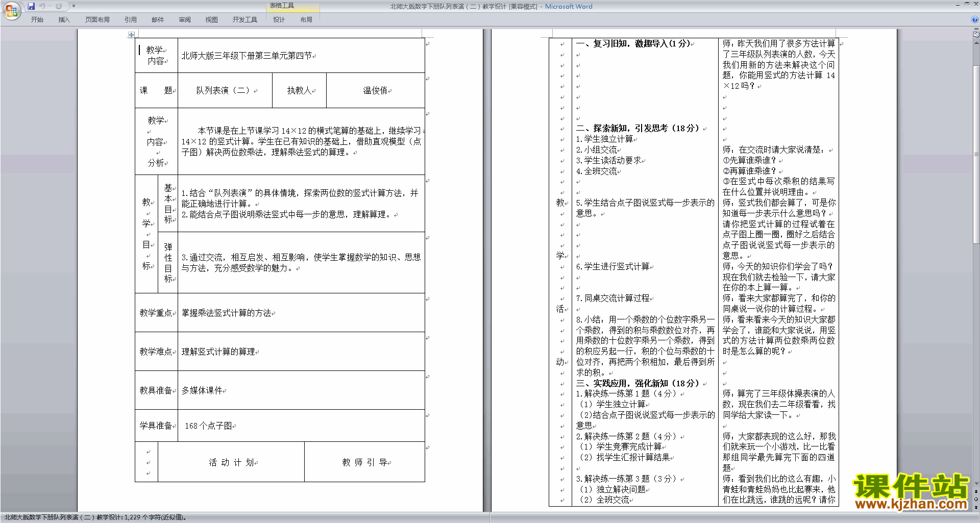Viewport: 980px width, 523px height.
Task: Jump to previous page double-arrow
Action: tap(976, 491)
